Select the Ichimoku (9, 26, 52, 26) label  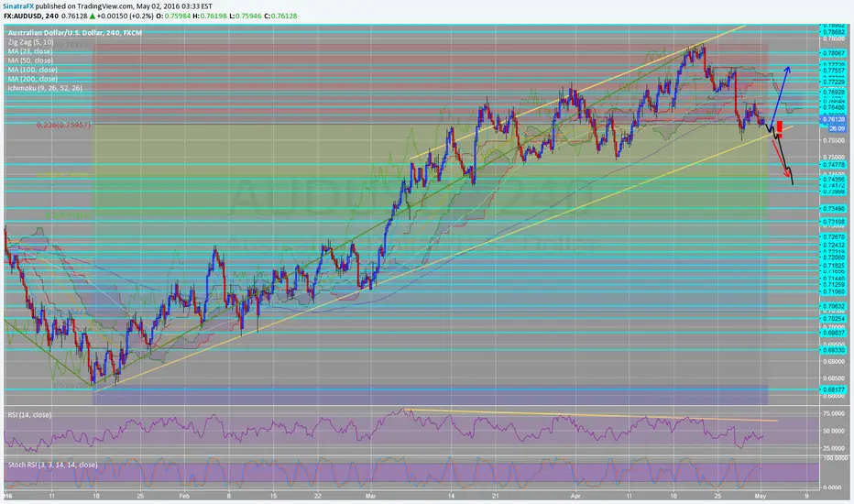point(45,88)
